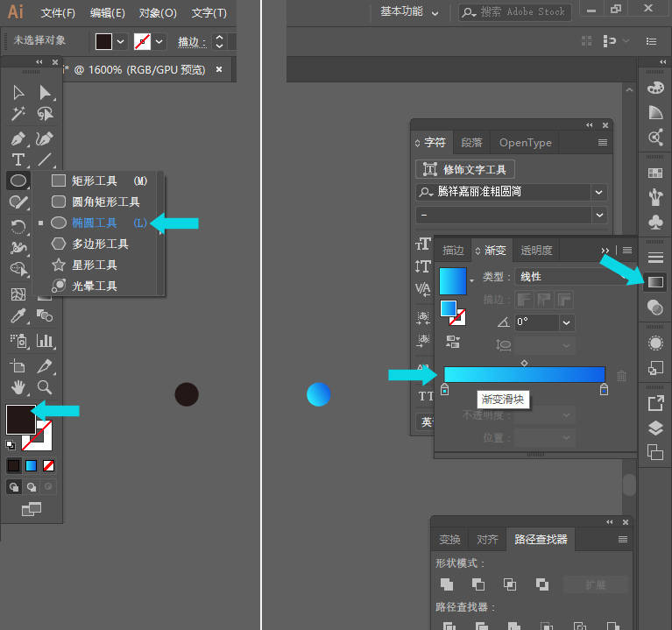Open the stroke color dropdown in control bar
The width and height of the screenshot is (672, 630).
pos(159,41)
